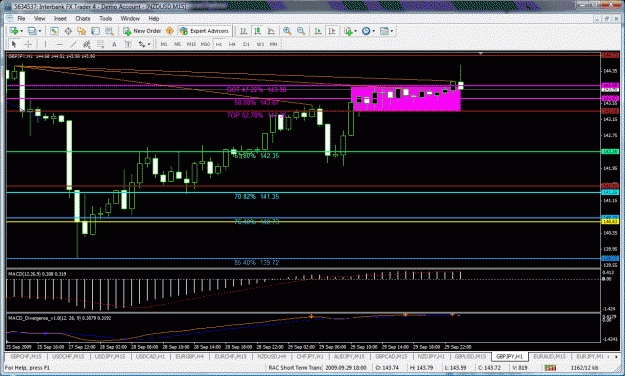Open the Indicators list icon
Image resolution: width=625 pixels, height=376 pixels.
point(348,31)
